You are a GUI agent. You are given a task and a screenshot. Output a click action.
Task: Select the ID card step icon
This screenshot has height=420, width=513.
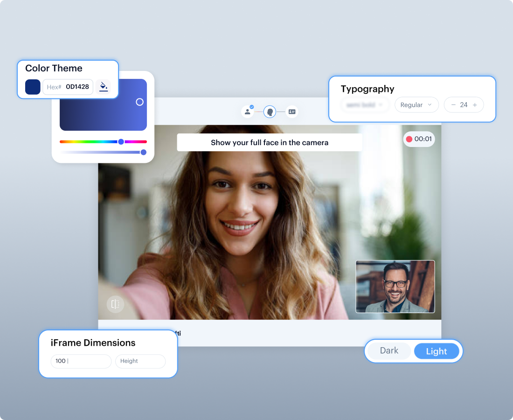(292, 112)
